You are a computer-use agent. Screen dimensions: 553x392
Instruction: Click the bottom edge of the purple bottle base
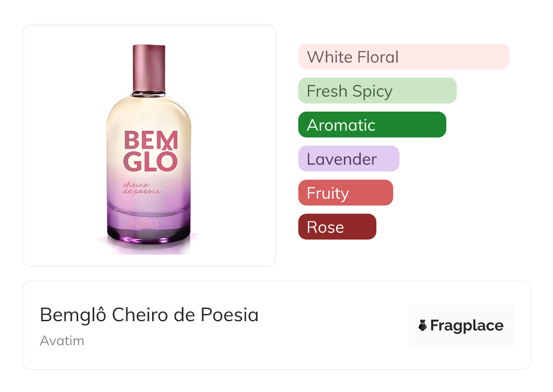pos(148,240)
